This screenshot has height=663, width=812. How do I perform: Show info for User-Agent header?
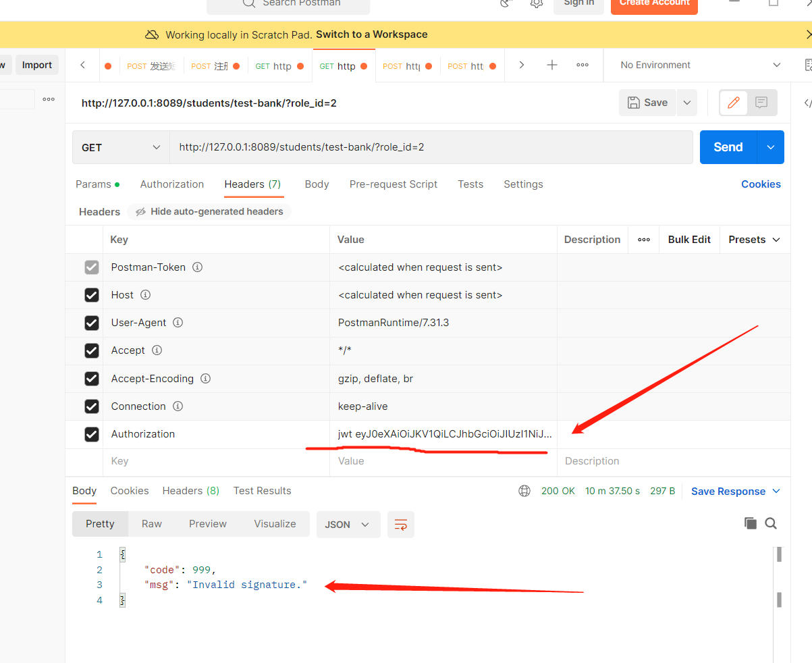coord(178,323)
